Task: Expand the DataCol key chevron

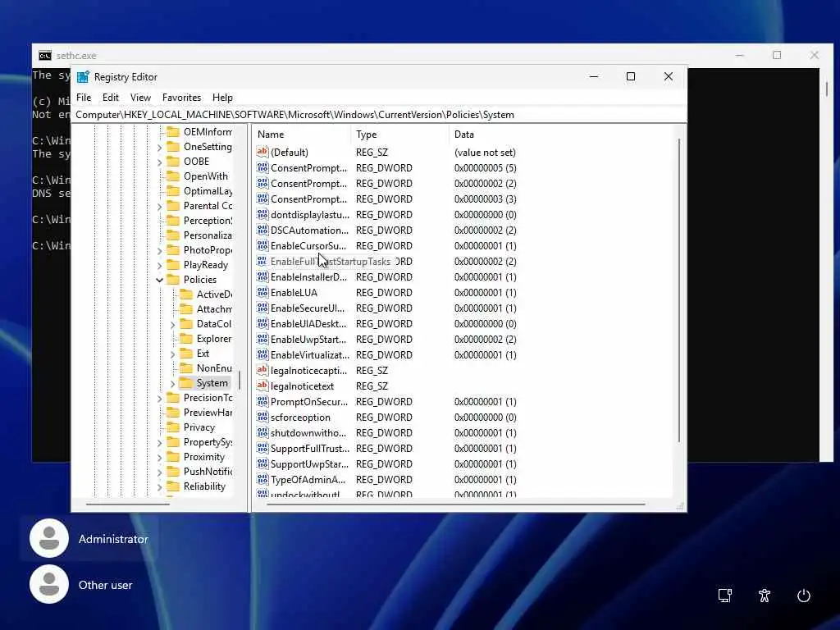Action: coord(172,325)
